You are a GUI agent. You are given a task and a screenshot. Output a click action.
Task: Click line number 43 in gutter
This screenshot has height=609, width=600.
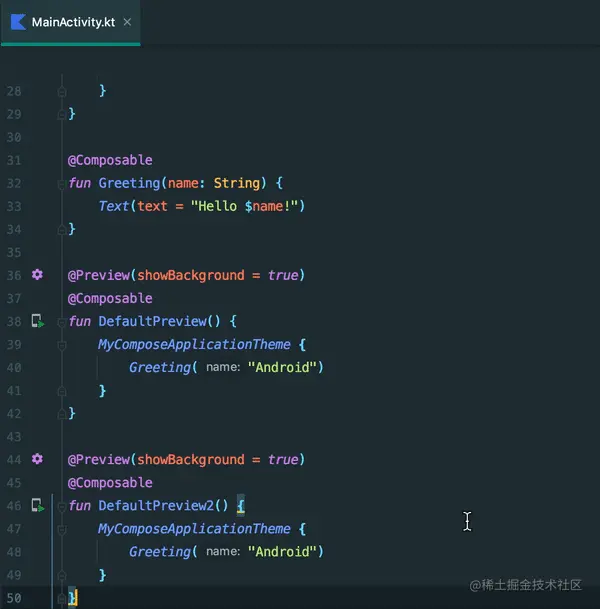pos(14,437)
